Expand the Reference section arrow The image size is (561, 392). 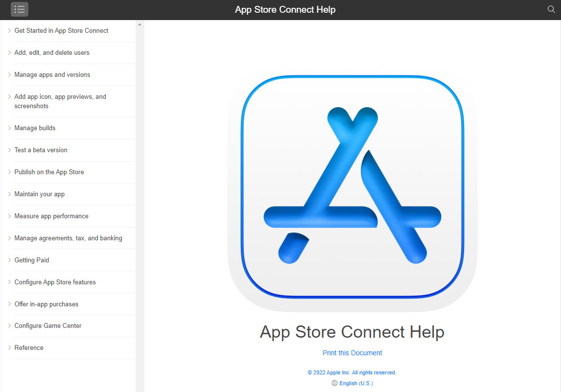(9, 347)
